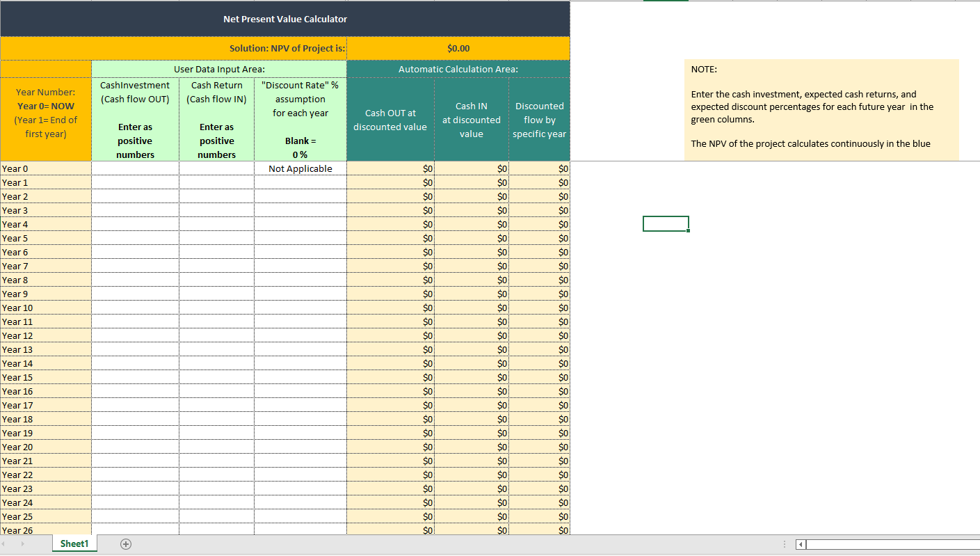
Task: Select the CashInvestment (Cash flow OUT) header
Action: click(135, 119)
